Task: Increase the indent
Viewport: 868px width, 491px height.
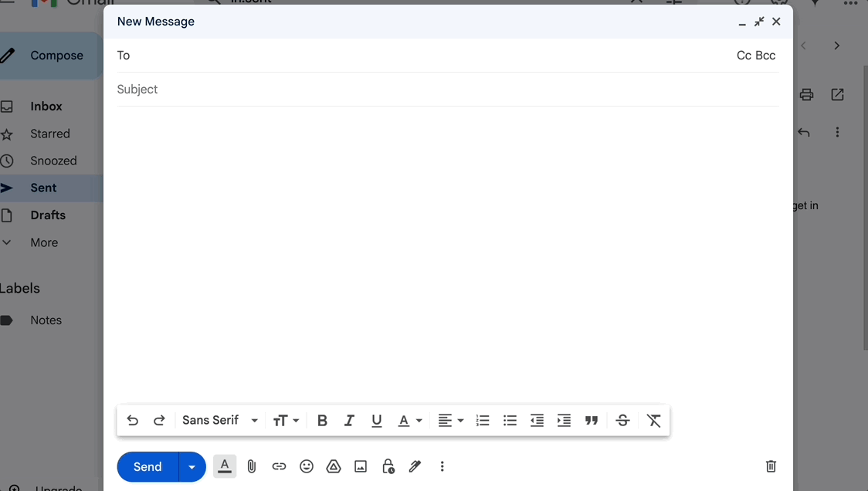Action: [564, 421]
